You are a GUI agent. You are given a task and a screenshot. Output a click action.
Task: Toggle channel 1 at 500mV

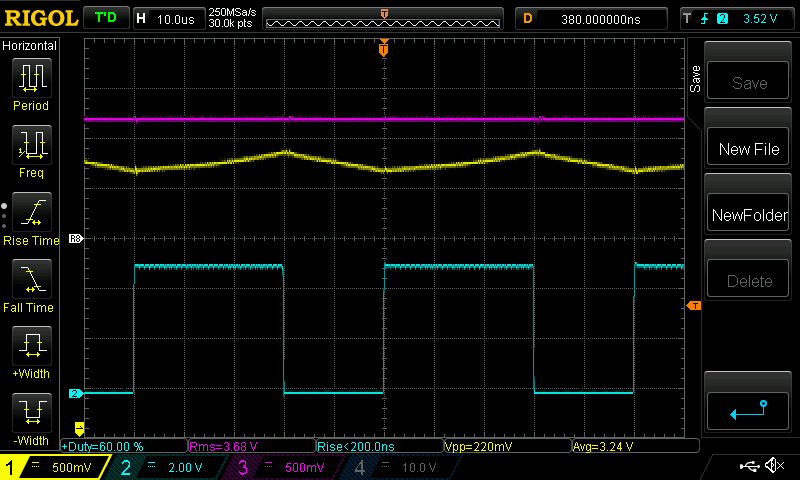click(52, 467)
